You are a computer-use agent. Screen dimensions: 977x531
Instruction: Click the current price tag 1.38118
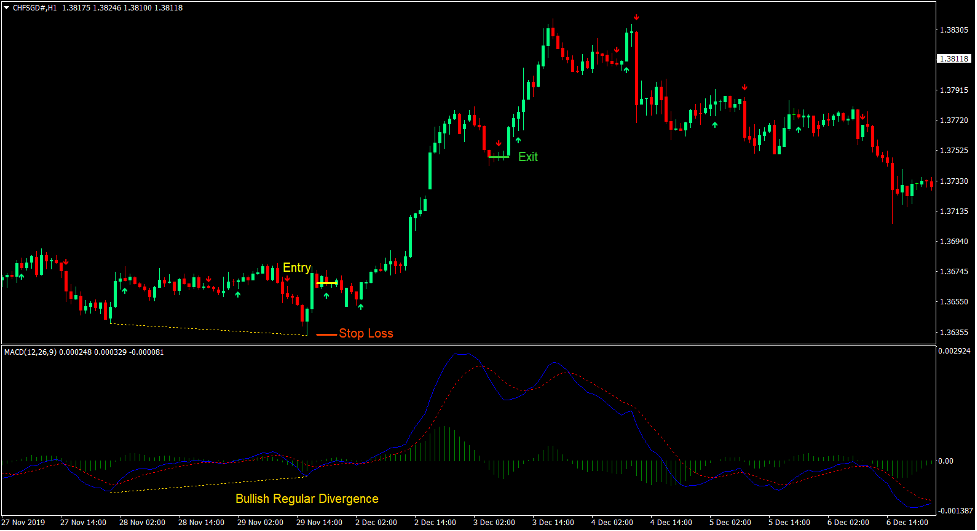pos(953,59)
